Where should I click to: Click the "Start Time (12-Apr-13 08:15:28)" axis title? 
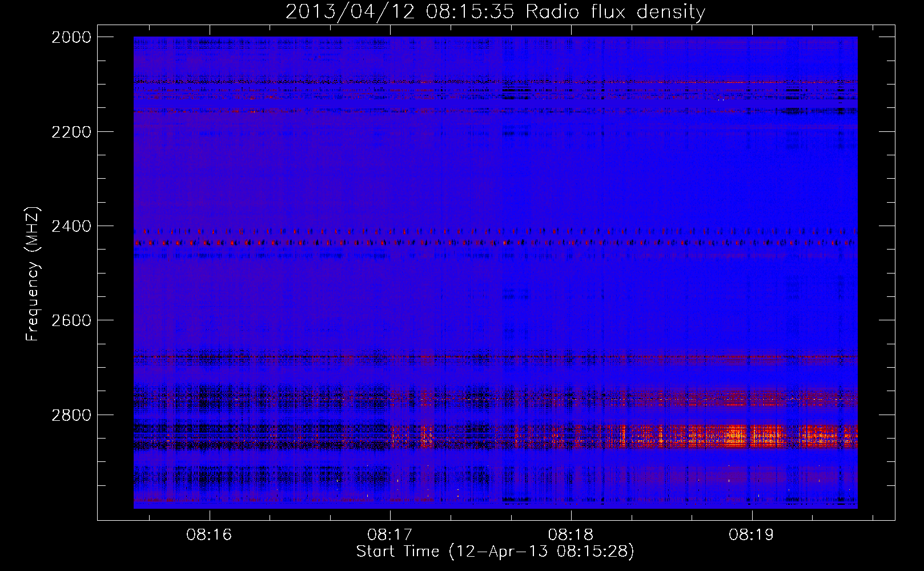[495, 552]
